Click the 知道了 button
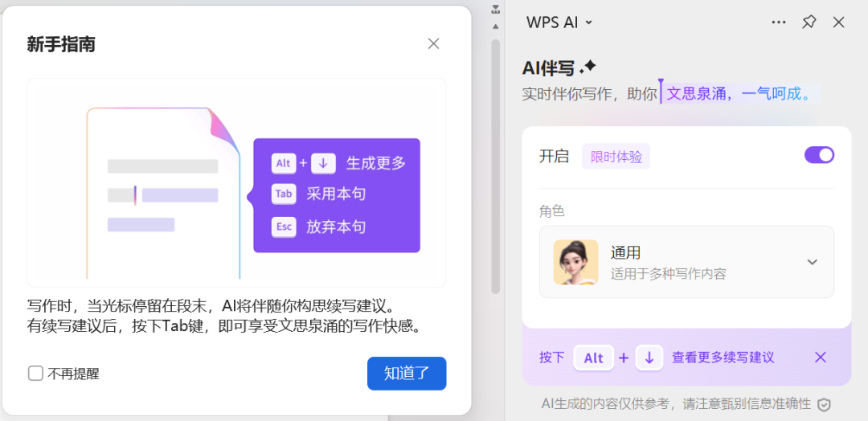868x421 pixels. coord(407,374)
